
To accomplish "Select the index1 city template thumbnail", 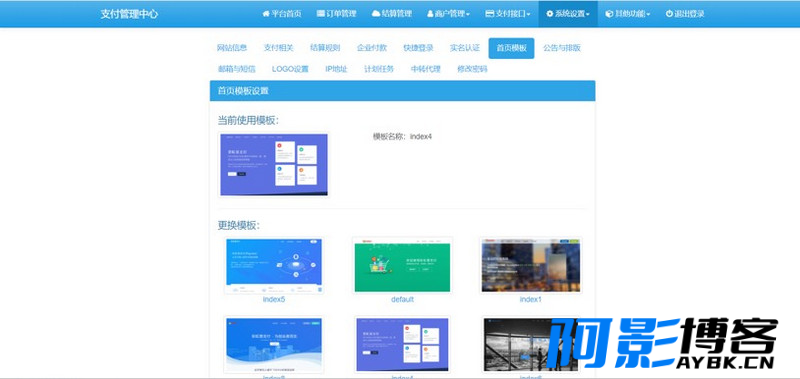I will pos(531,265).
